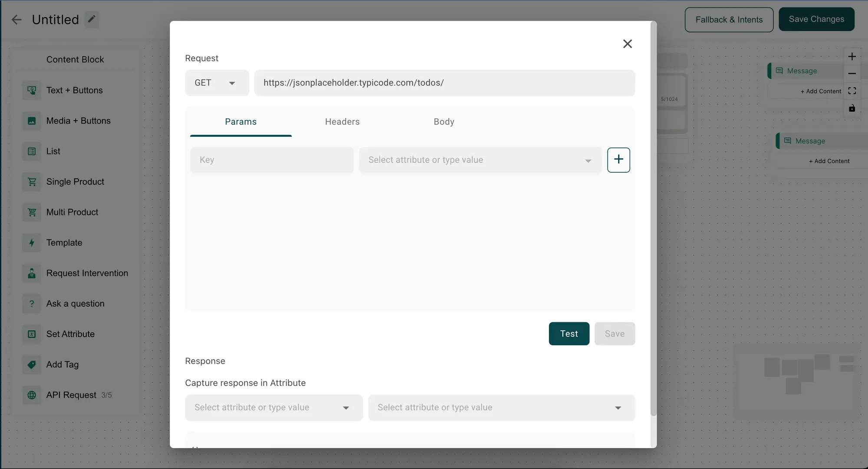The height and width of the screenshot is (469, 868).
Task: Open Fallback & Intents settings
Action: tap(729, 19)
